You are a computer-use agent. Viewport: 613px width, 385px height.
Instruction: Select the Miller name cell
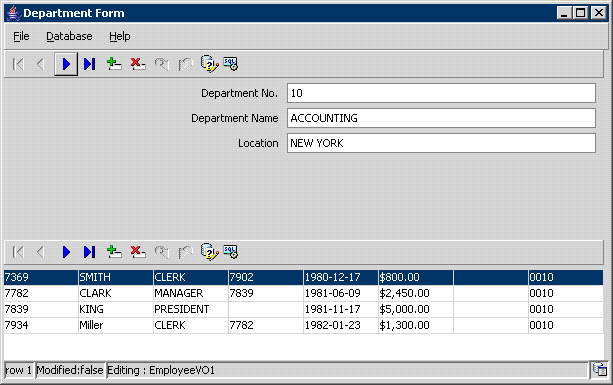tap(116, 325)
